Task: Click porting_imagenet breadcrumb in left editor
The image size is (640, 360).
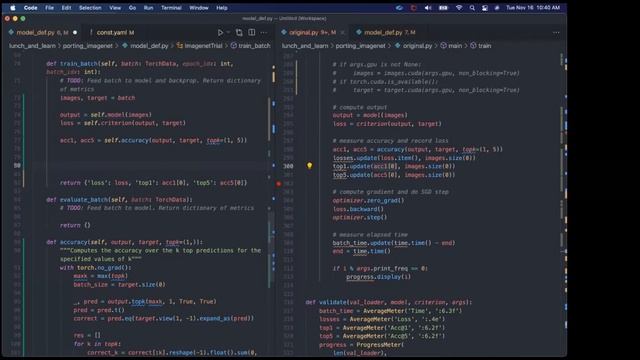Action: click(x=88, y=46)
